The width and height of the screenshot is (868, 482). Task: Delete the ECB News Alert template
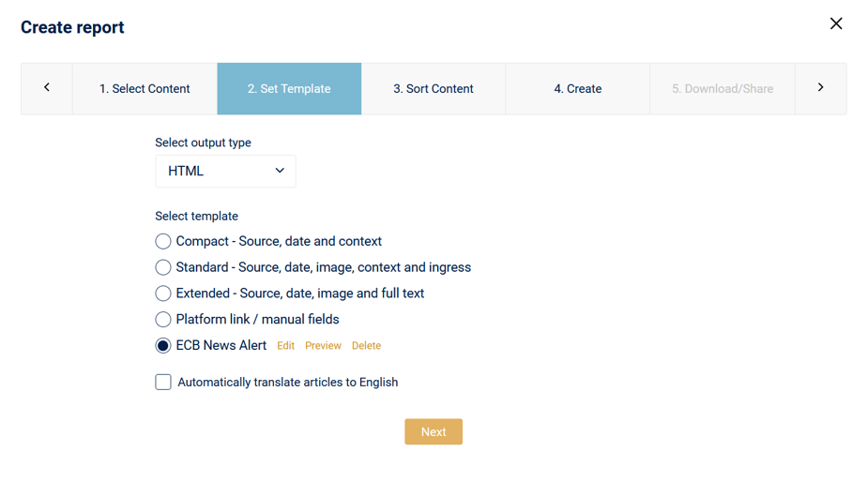367,346
